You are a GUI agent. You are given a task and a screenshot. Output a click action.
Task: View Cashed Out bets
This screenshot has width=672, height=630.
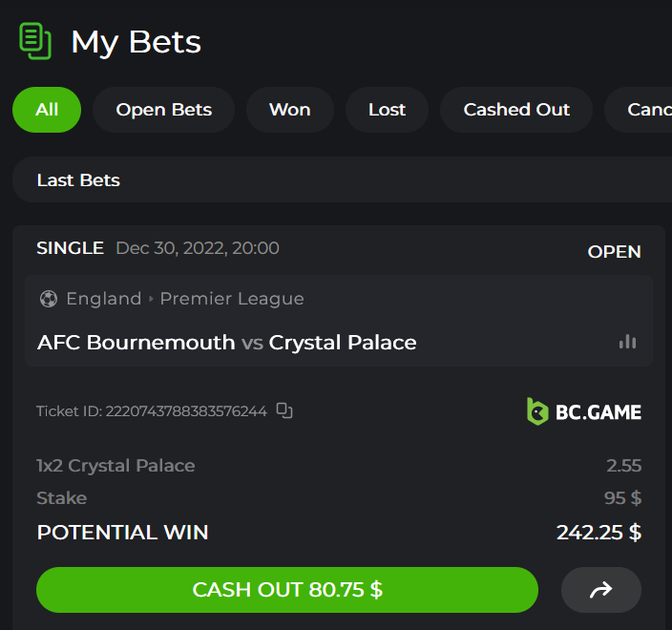[516, 110]
